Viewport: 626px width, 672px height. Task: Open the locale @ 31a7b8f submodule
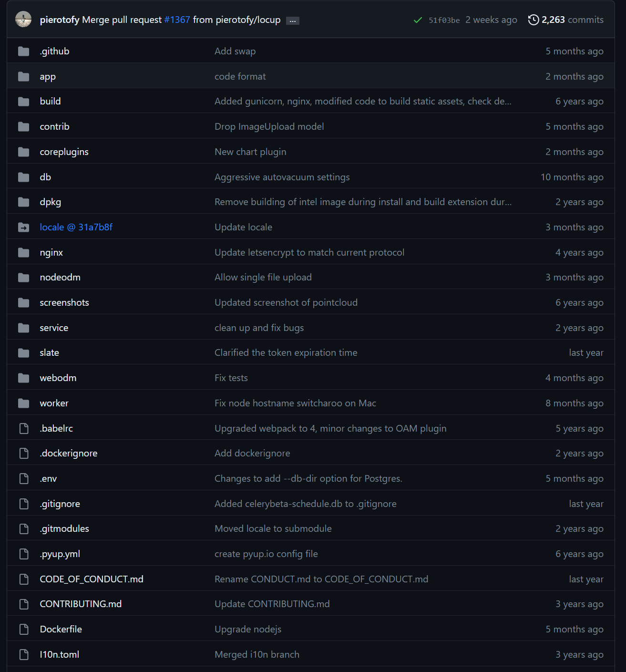point(76,227)
